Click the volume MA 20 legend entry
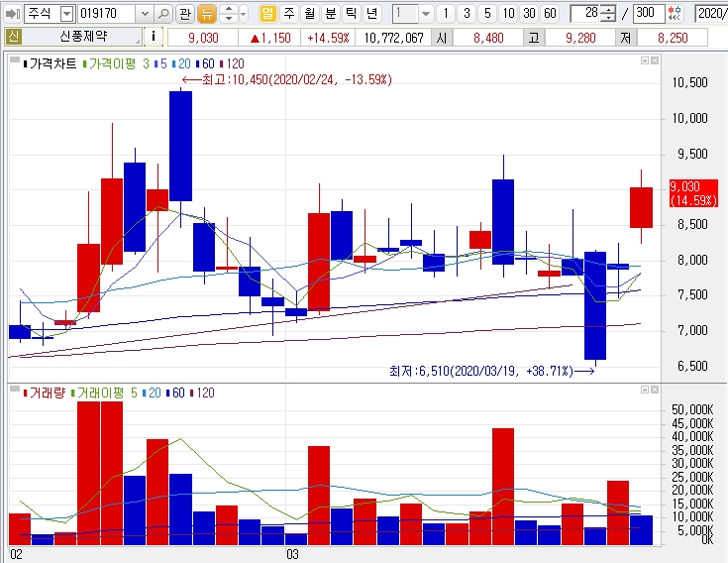This screenshot has height=563, width=728. [x=152, y=393]
